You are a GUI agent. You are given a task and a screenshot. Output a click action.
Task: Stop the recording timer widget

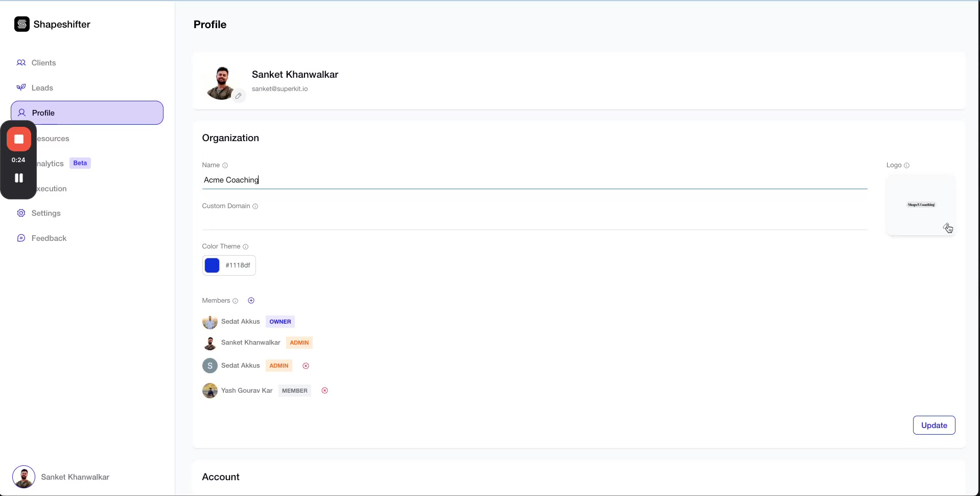pos(18,139)
